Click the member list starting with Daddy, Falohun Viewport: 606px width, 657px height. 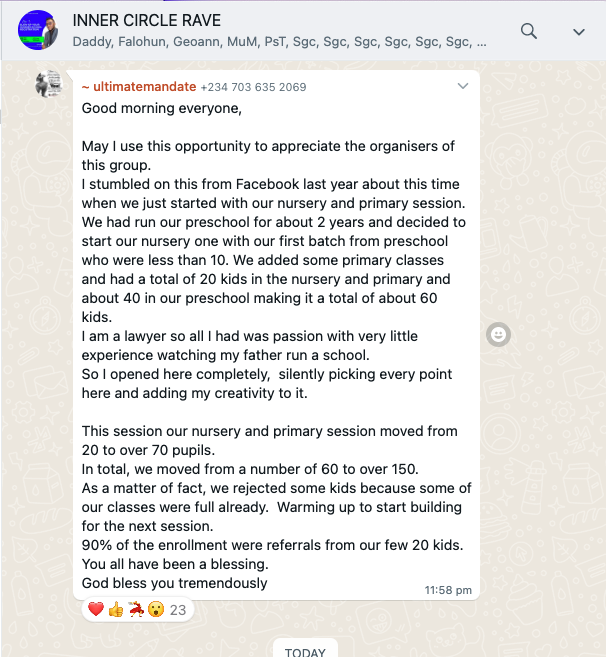coord(280,41)
